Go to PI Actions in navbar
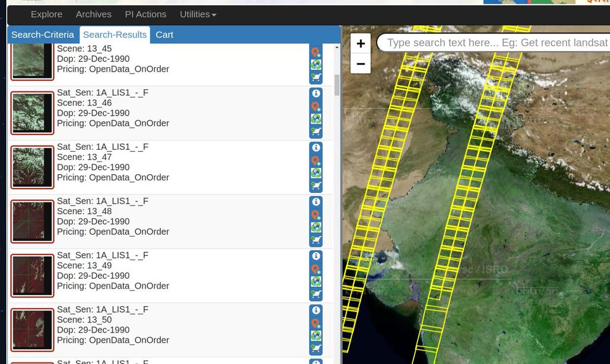This screenshot has height=364, width=610. click(146, 15)
